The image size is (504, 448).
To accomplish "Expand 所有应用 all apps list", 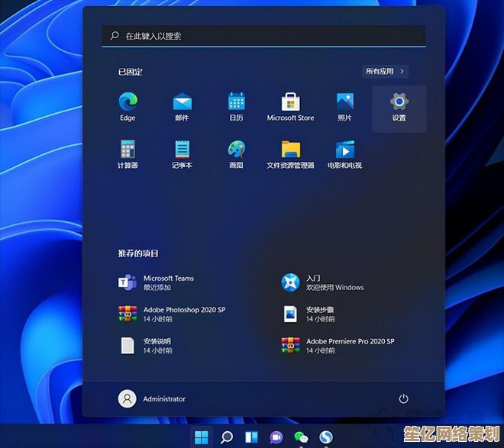I will 385,71.
